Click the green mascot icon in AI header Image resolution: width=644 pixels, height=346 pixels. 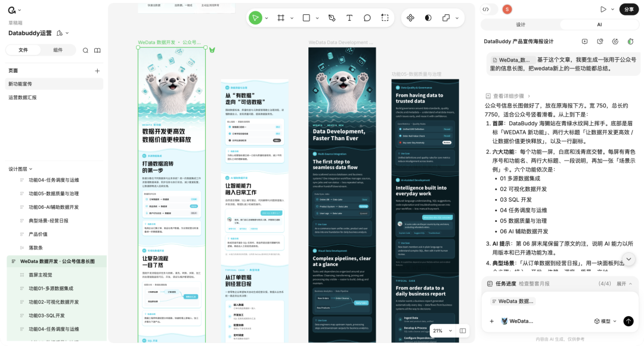pos(630,42)
